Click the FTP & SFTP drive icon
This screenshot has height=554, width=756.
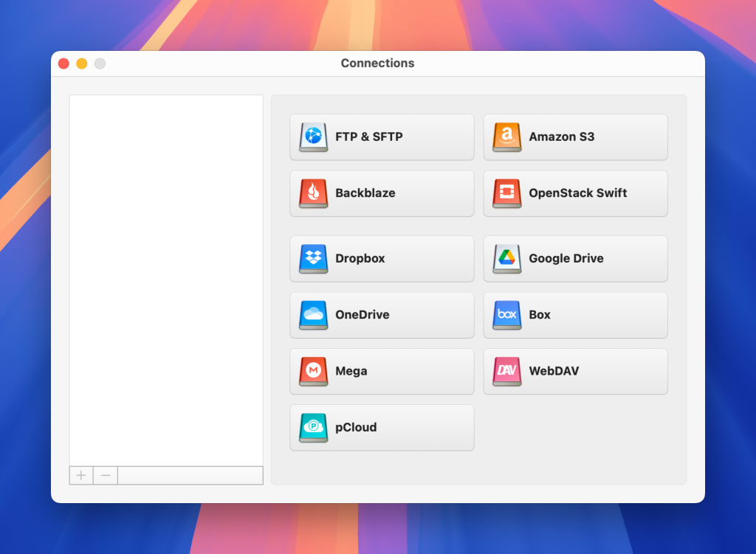coord(313,137)
